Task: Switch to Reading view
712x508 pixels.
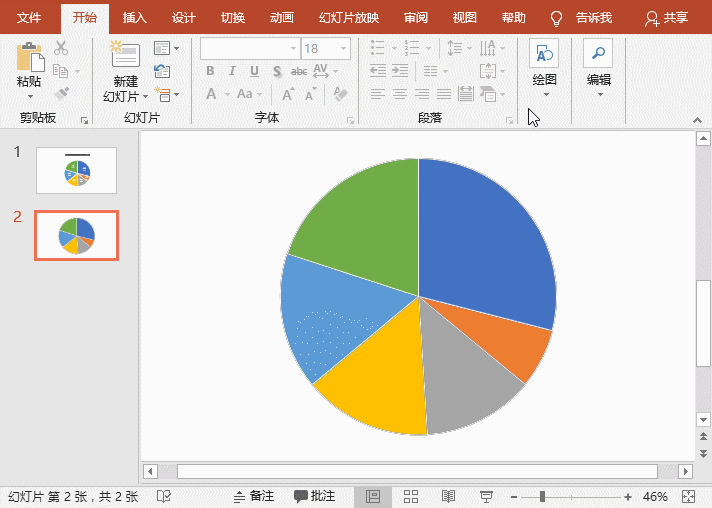Action: point(448,496)
